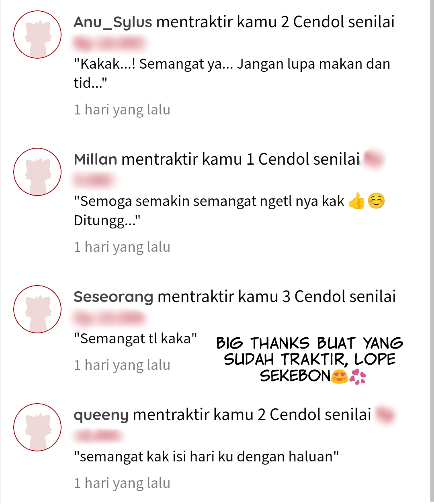
Task: Click the timestamp under Anu_Sylus's message
Action: (x=122, y=110)
